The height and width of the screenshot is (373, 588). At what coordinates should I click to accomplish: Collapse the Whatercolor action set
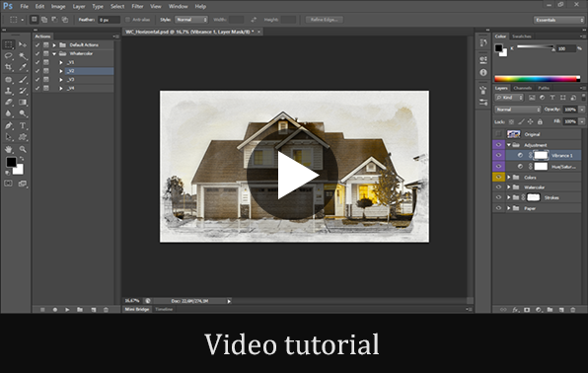tap(54, 53)
